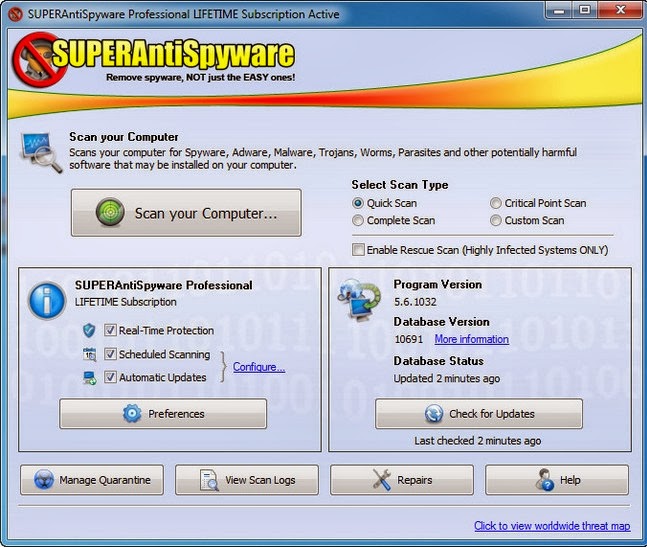The image size is (647, 547).
Task: Click the database version 10691
Action: 409,339
